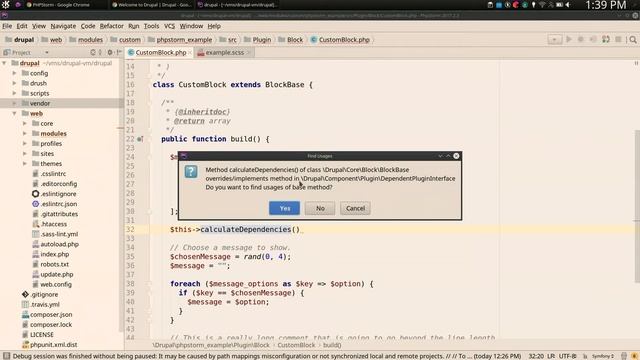Open the Refactor menu
Image resolution: width=640 pixels, height=360 pixels.
click(111, 26)
